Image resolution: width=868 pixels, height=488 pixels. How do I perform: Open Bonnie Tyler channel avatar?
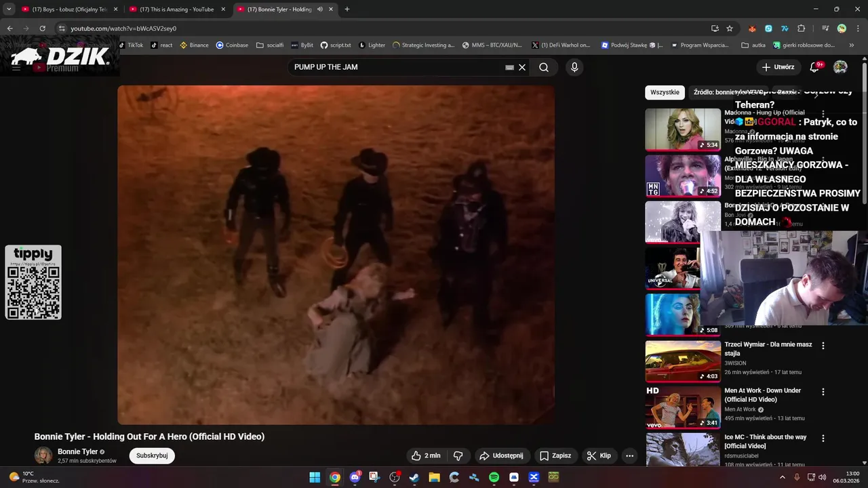click(x=43, y=455)
